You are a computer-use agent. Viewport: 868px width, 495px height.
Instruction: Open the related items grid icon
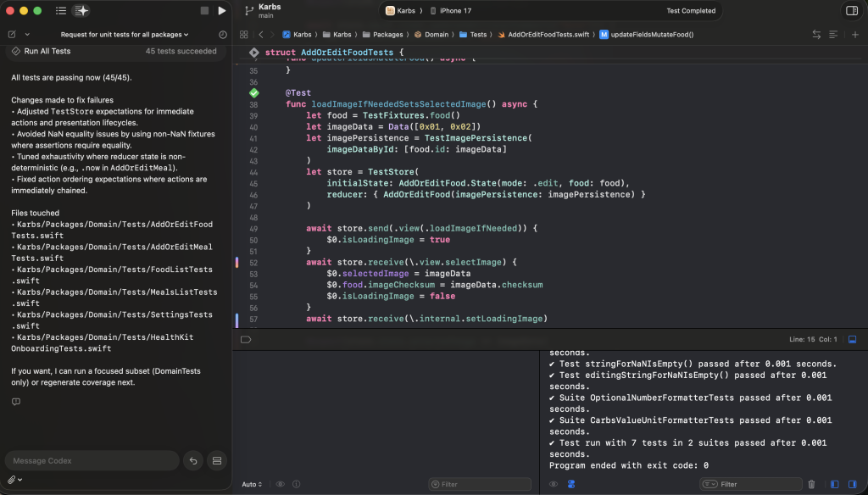coord(244,35)
